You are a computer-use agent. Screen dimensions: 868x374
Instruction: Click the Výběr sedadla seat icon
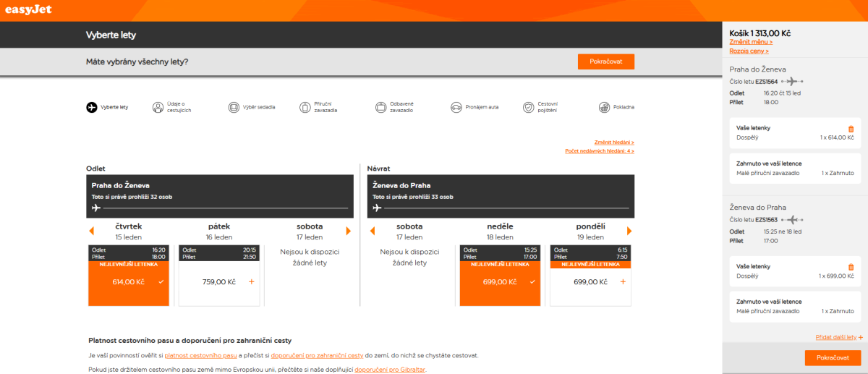coord(234,107)
